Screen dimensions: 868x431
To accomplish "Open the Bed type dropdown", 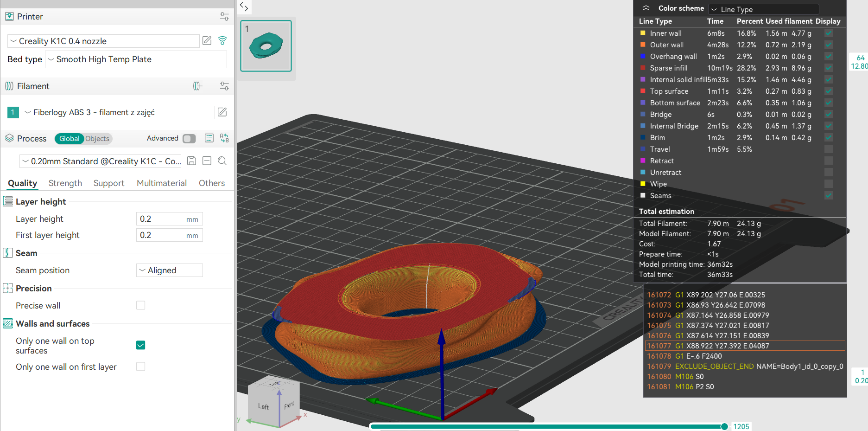I will pos(136,59).
